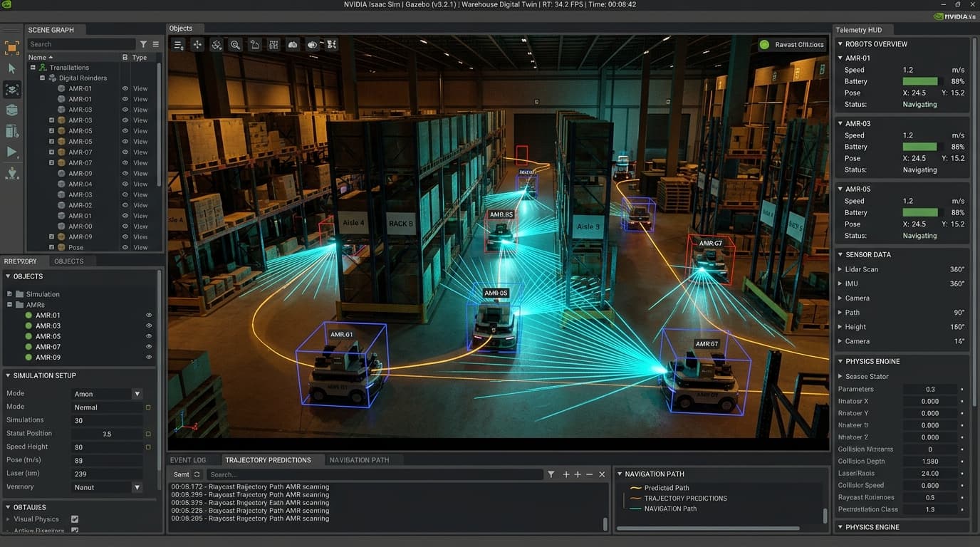
Task: Hide AMR:01 in the Objects panel
Action: tap(149, 315)
